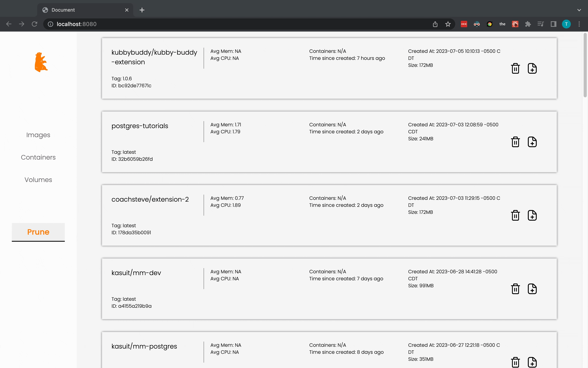Viewport: 588px width, 368px height.
Task: Switch to the Volumes section
Action: point(38,180)
